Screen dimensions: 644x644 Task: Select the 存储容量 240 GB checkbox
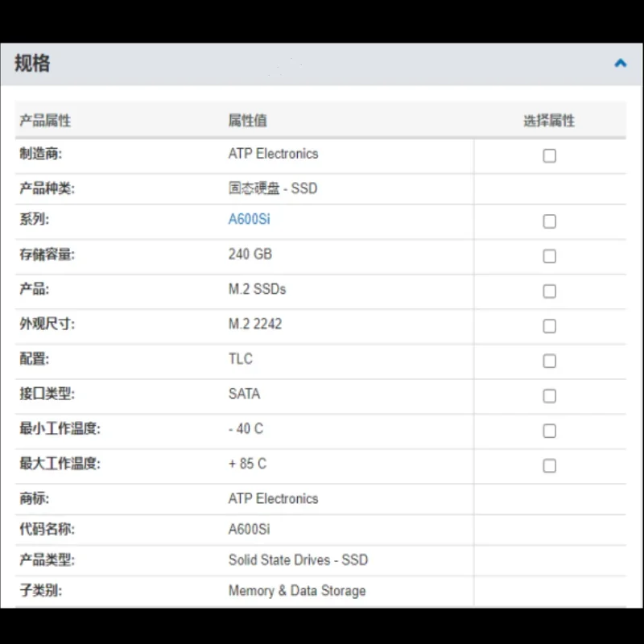point(549,256)
